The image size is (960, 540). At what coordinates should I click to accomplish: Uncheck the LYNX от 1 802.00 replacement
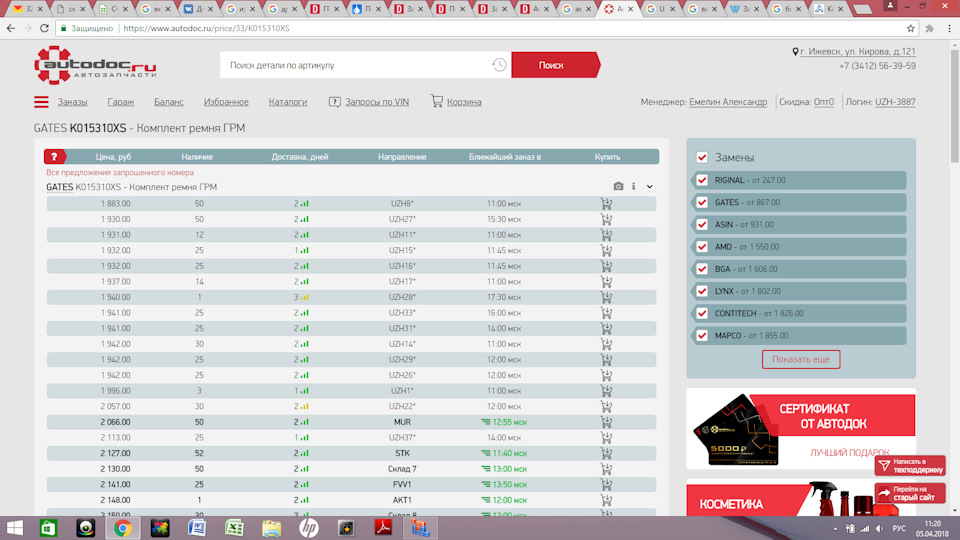pyautogui.click(x=702, y=291)
